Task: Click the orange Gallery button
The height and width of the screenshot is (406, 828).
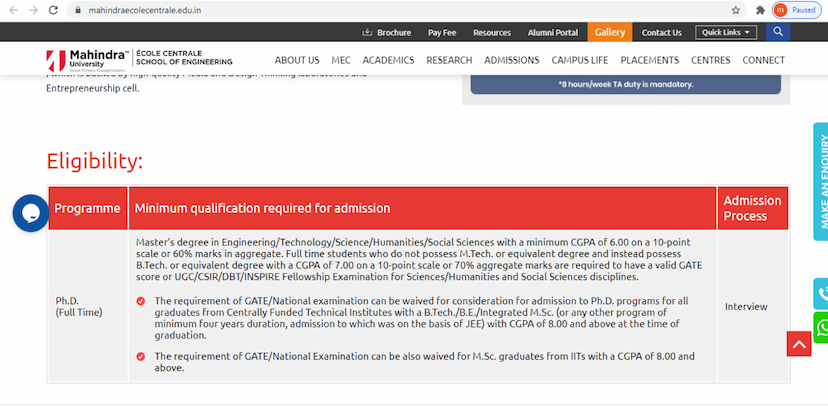Action: point(610,32)
